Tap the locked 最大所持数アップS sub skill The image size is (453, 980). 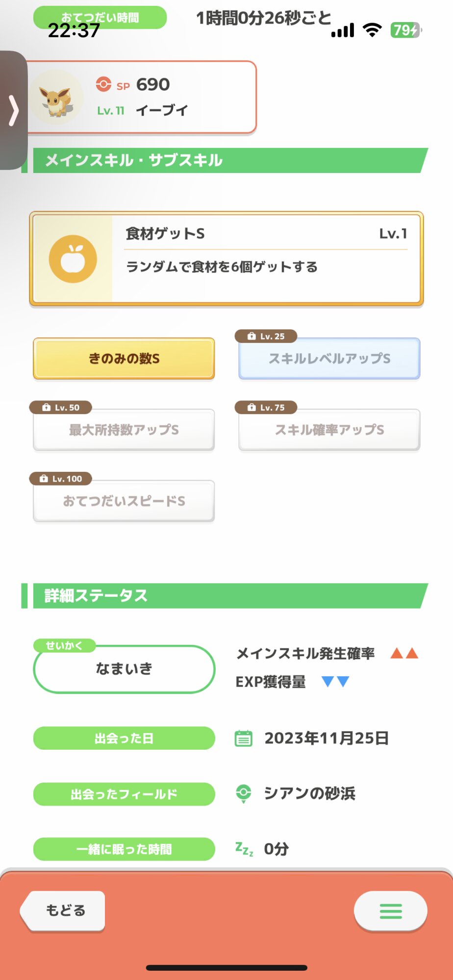[x=124, y=430]
